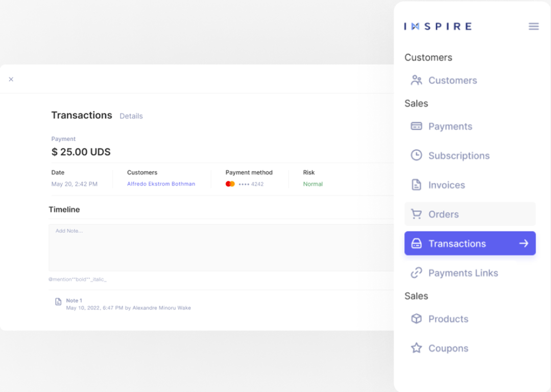Image resolution: width=551 pixels, height=392 pixels.
Task: Click the Timeline heading
Action: tap(64, 209)
